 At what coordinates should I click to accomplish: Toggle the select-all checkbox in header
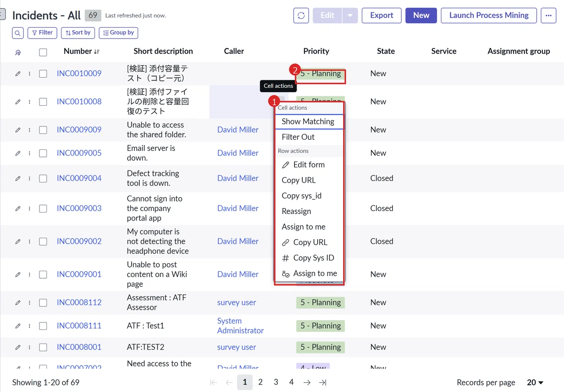43,52
